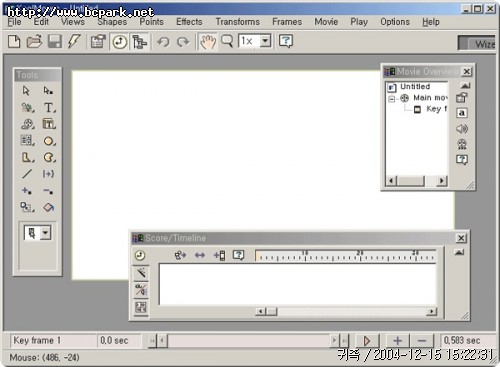The height and width of the screenshot is (367, 500).
Task: Click the sound speaker icon in Movie Overview
Action: click(x=462, y=129)
